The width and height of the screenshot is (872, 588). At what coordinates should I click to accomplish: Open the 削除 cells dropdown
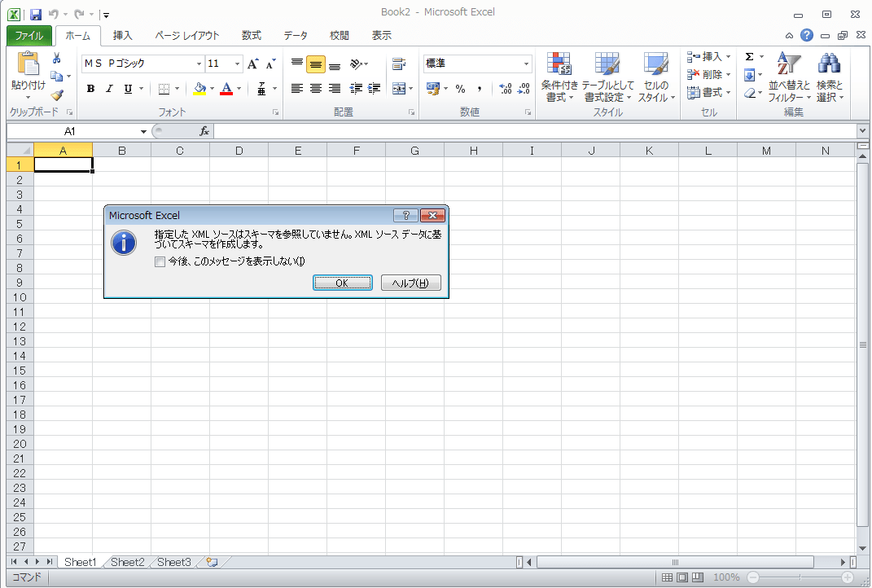(709, 75)
